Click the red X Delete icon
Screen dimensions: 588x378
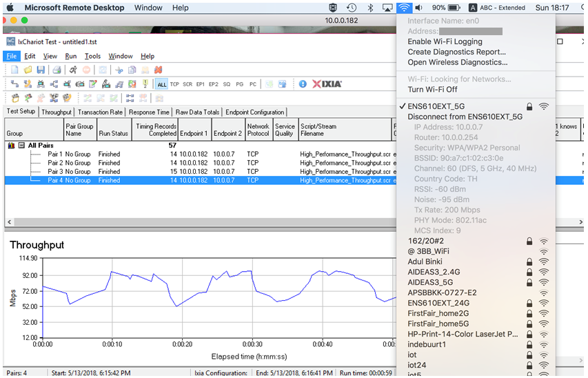coord(159,70)
